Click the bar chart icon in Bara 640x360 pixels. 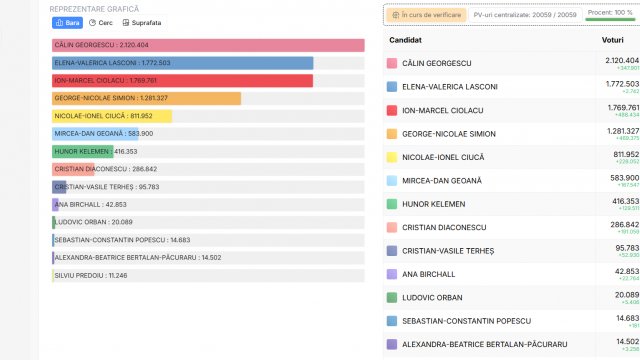60,23
